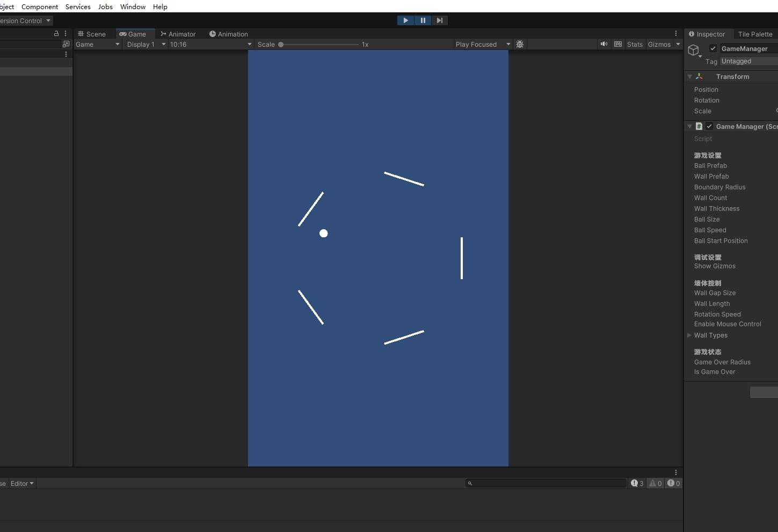Viewport: 778px width, 532px height.
Task: Click the Stats button
Action: pyautogui.click(x=635, y=45)
